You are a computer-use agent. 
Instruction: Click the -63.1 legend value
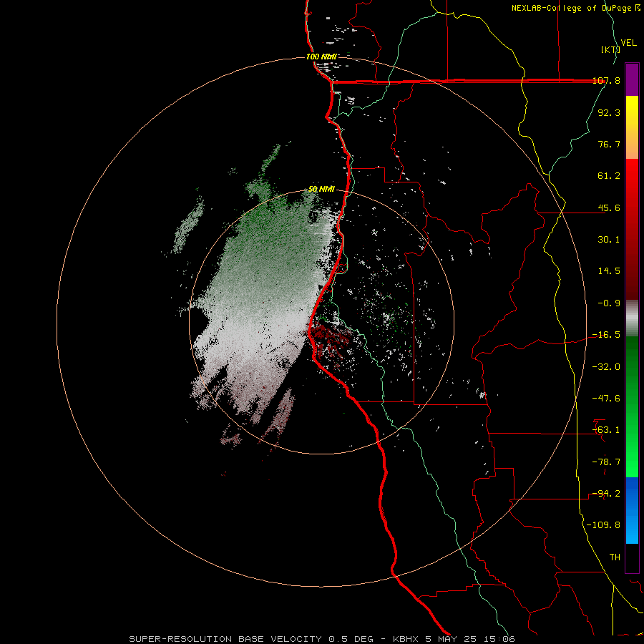coord(606,430)
